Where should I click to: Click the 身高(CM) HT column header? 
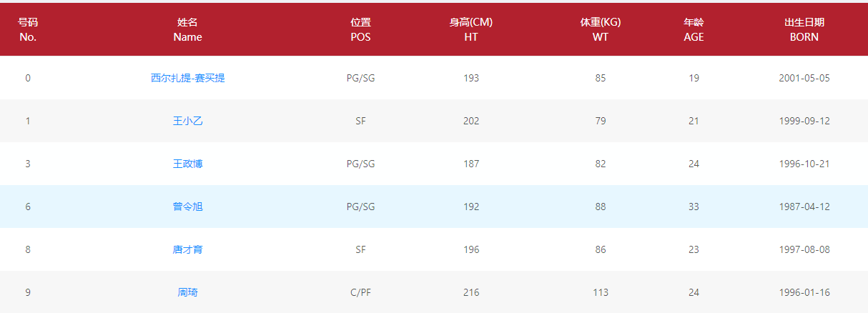pyautogui.click(x=470, y=29)
